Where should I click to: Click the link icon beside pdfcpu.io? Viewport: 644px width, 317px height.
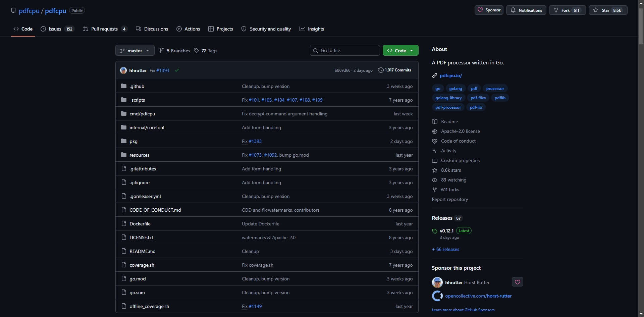[x=435, y=75]
